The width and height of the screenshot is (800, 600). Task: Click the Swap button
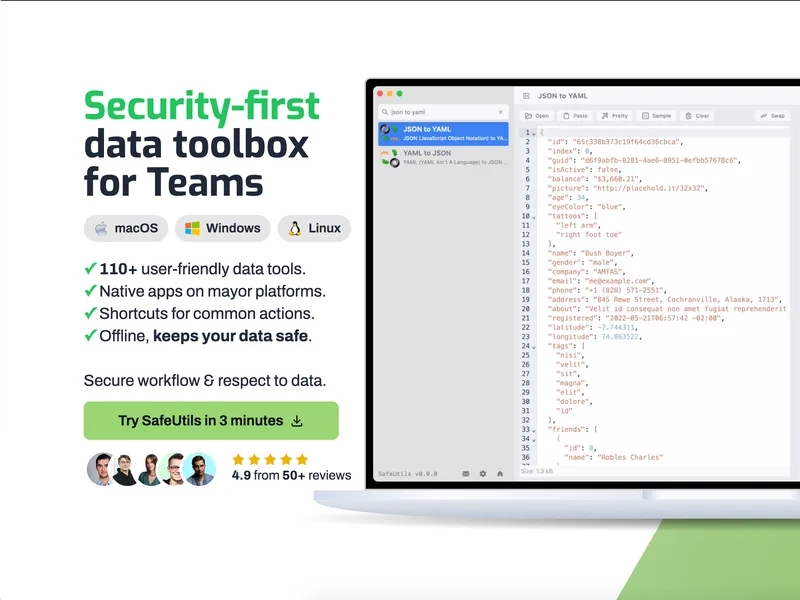click(x=772, y=116)
